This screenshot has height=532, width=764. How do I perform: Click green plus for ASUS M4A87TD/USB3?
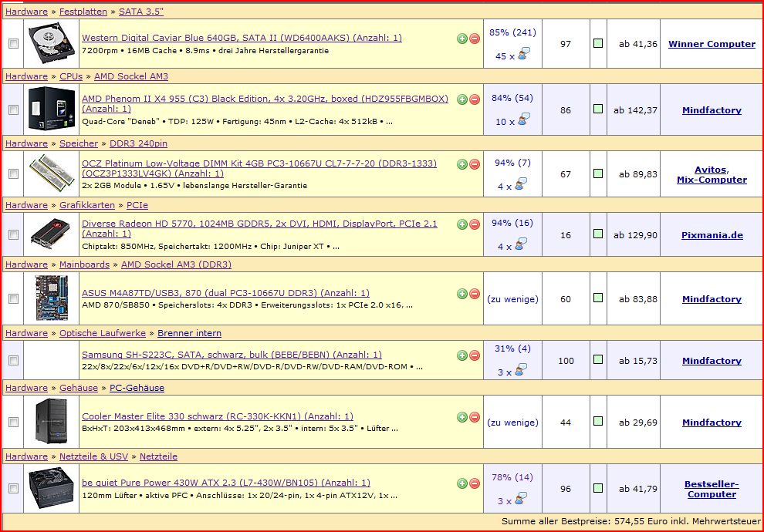point(462,294)
